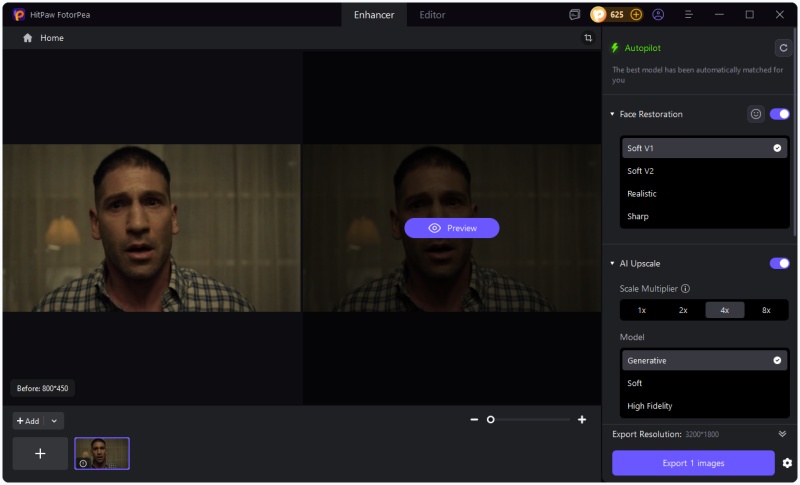Click the crop tool icon
800x485 pixels.
pos(588,38)
